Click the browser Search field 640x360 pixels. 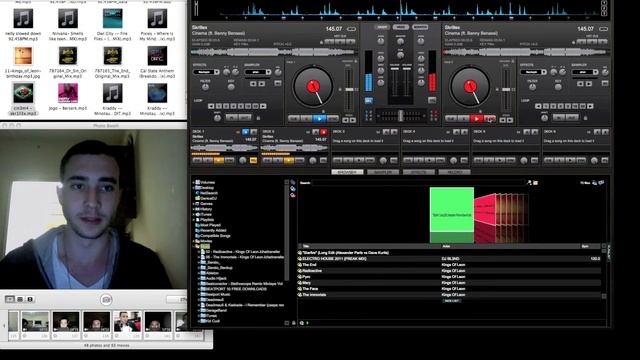coord(418,183)
